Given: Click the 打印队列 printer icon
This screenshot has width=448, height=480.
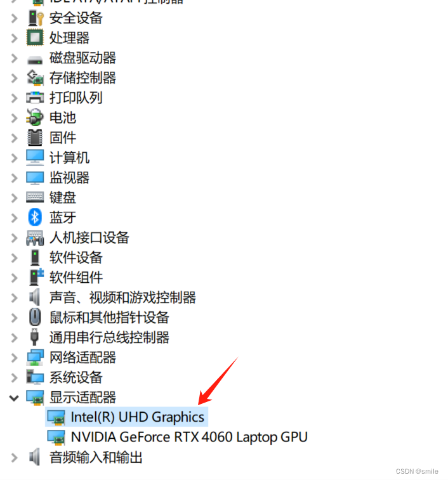Looking at the screenshot, I should [35, 98].
